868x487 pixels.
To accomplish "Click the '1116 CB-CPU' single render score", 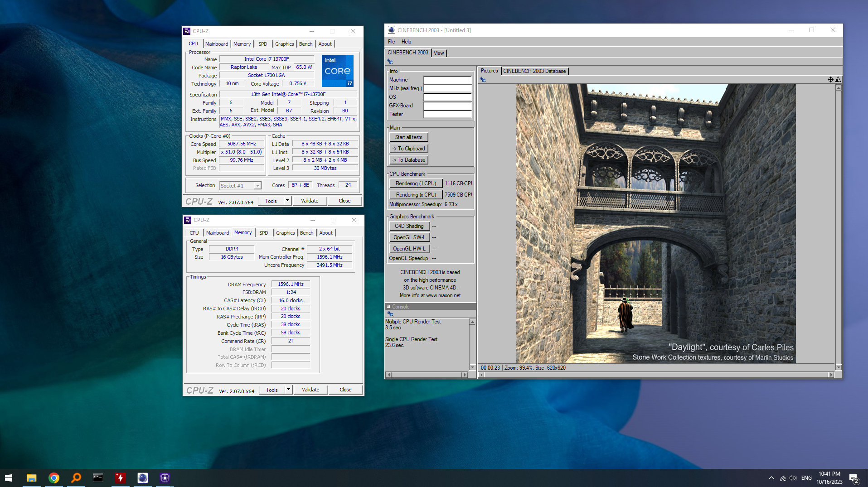I will (458, 183).
